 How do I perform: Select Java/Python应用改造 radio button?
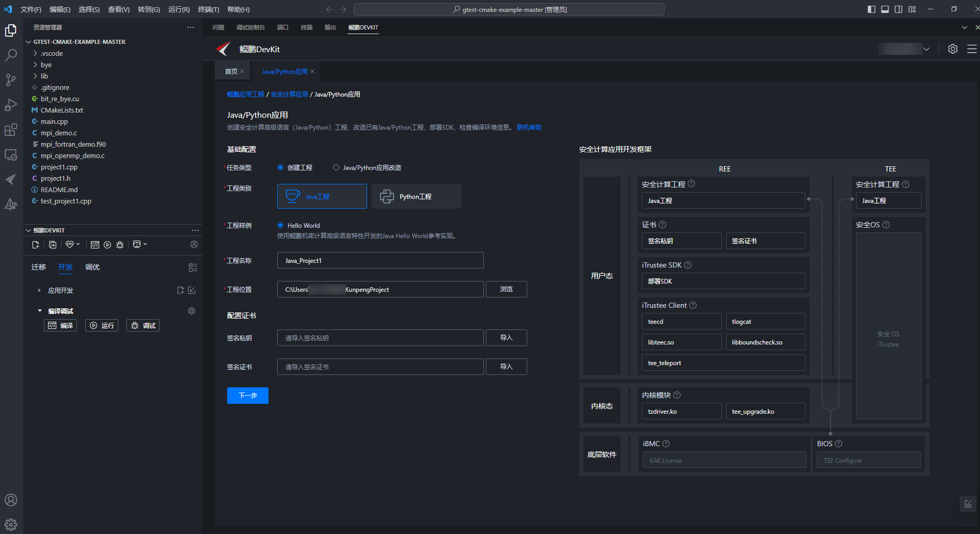336,167
